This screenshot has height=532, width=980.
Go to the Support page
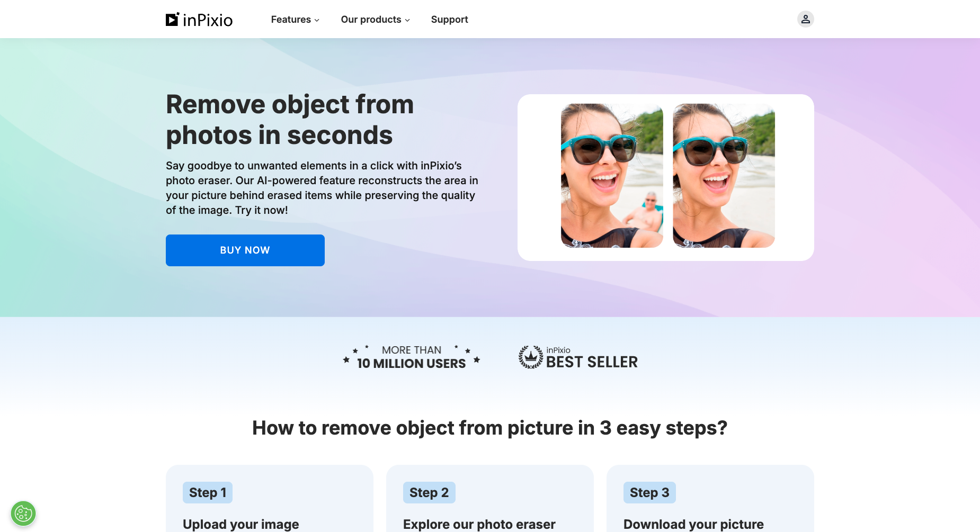point(449,20)
